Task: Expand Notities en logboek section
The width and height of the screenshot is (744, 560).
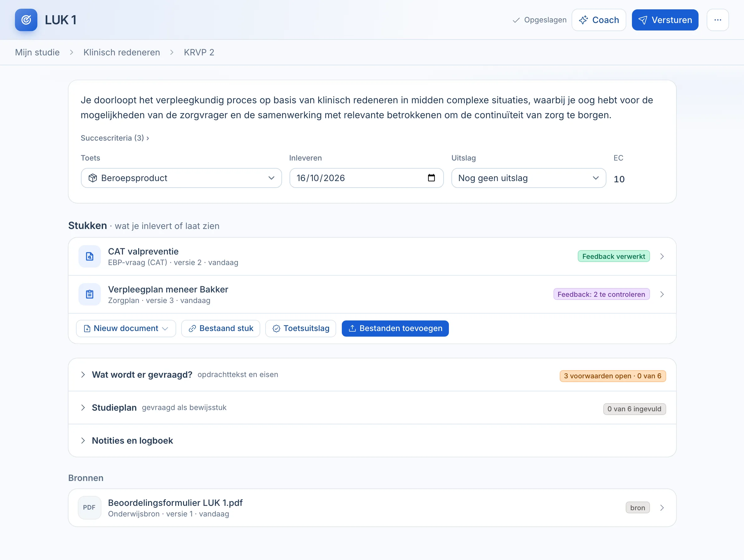Action: point(372,441)
